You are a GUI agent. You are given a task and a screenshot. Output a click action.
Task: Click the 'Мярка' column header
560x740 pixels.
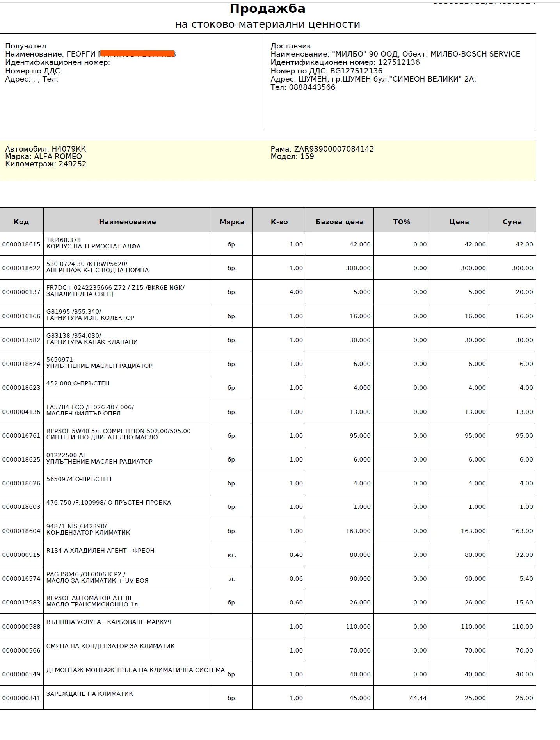[232, 222]
